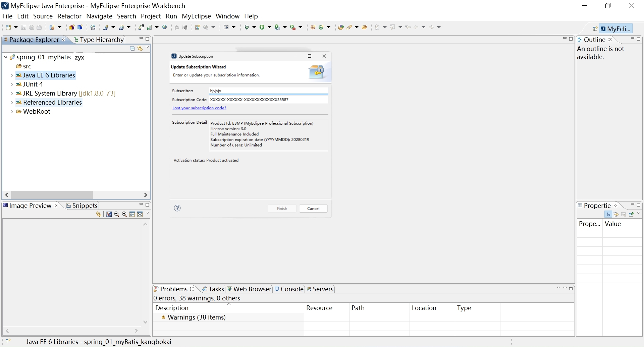Screen dimensions: 644x347
Task: Click the New EAR project cube icon
Action: click(71, 27)
